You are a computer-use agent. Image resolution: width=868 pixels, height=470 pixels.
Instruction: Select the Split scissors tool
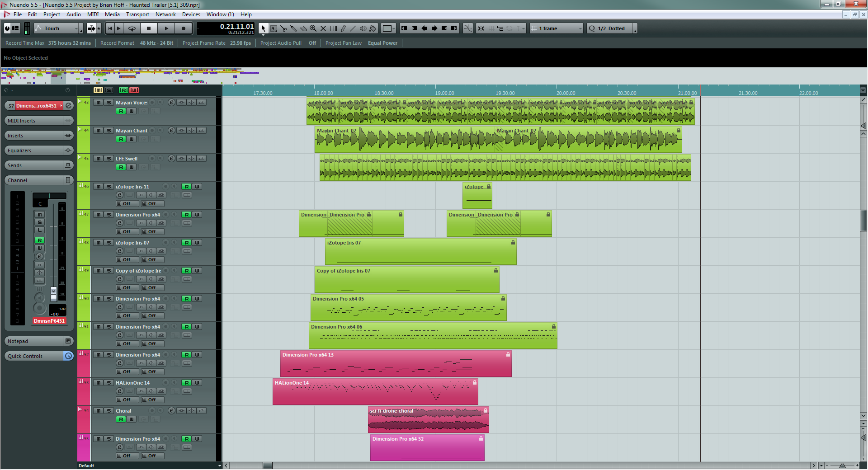[283, 28]
